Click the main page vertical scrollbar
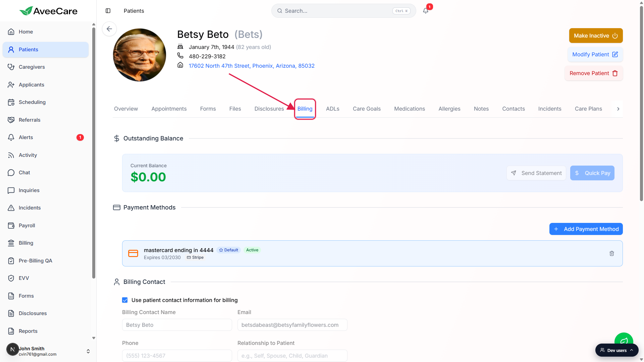 [641, 104]
